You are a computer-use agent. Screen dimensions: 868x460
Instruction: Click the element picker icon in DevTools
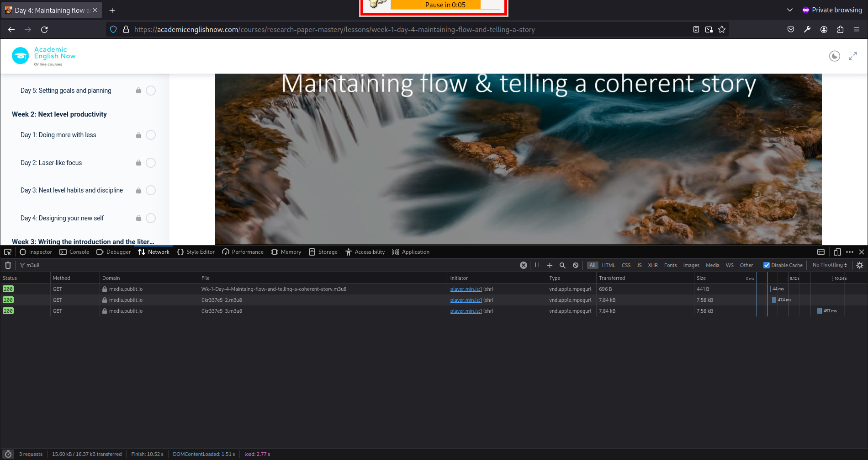[8, 252]
